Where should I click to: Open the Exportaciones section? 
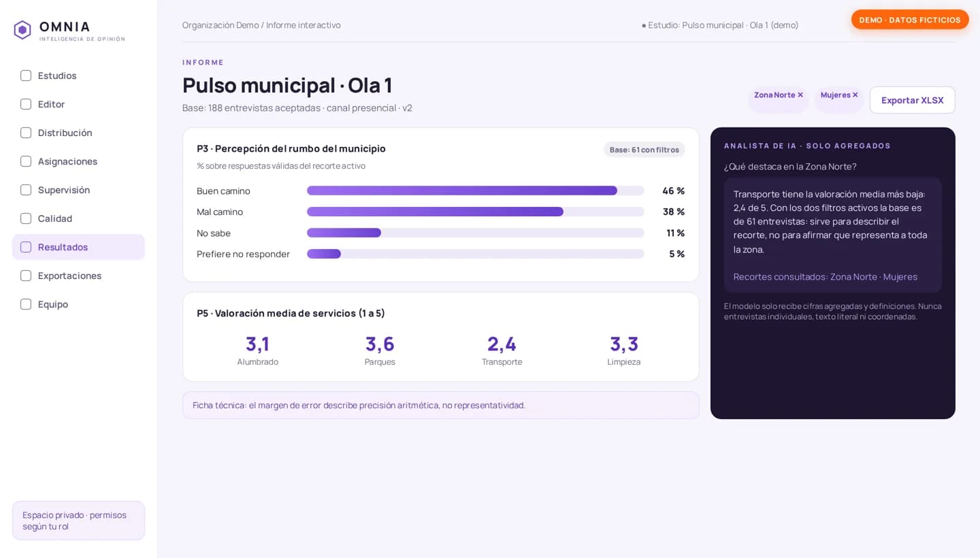(78, 276)
